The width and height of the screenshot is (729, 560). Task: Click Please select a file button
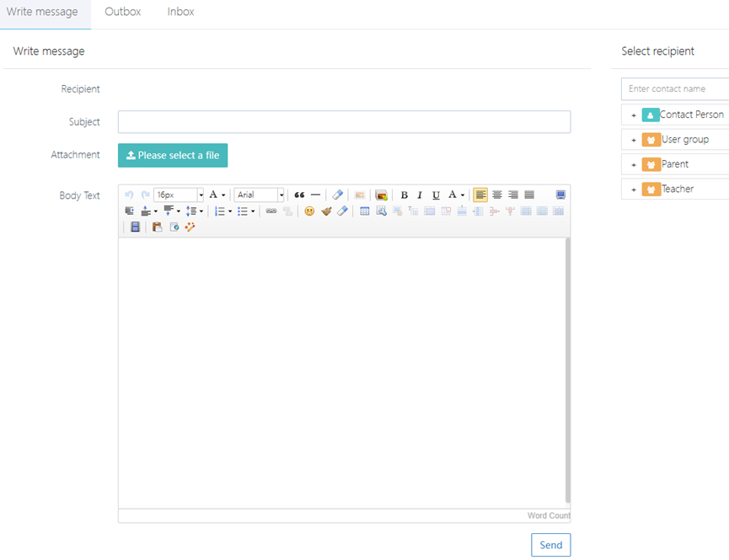[x=173, y=156]
